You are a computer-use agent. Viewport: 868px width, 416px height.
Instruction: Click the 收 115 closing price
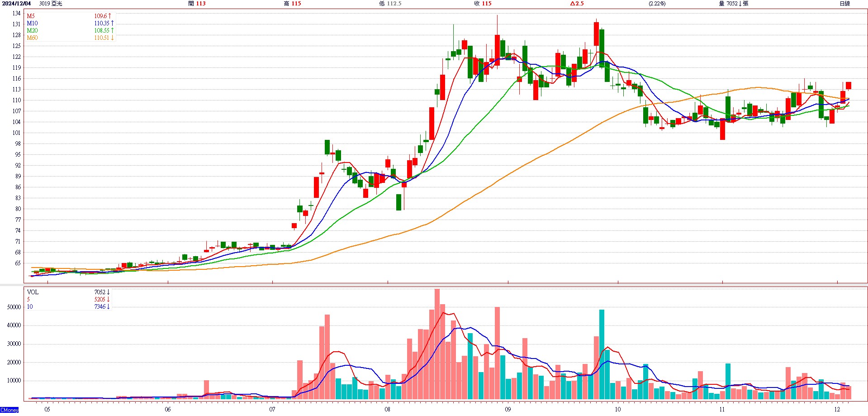click(x=483, y=4)
